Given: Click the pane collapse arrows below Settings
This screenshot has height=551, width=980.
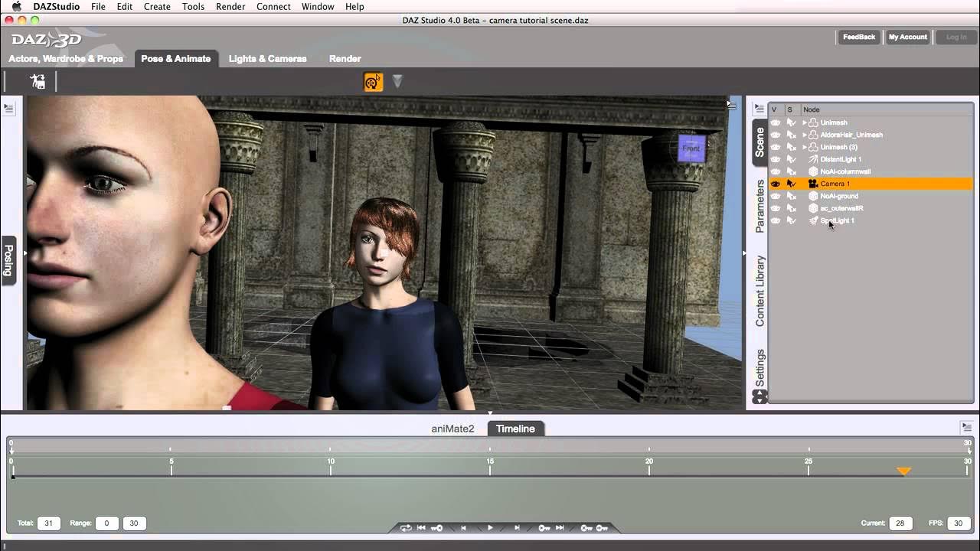Looking at the screenshot, I should [x=759, y=396].
